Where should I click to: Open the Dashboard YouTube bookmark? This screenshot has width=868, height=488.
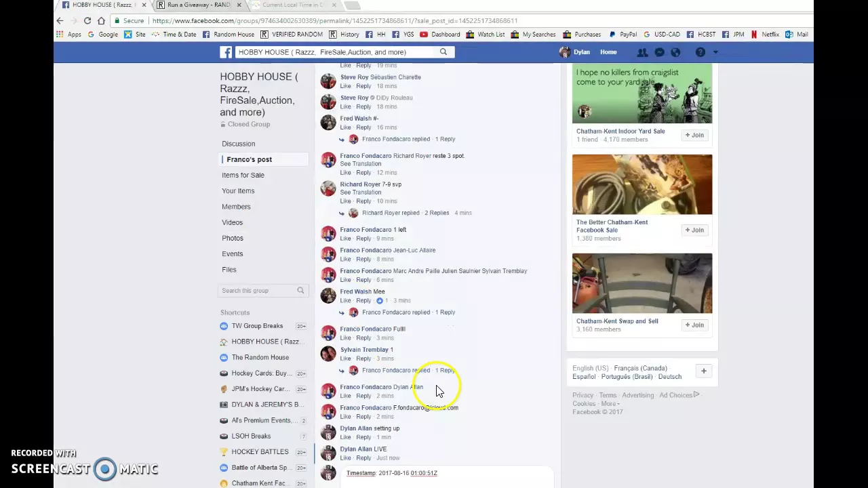(439, 35)
